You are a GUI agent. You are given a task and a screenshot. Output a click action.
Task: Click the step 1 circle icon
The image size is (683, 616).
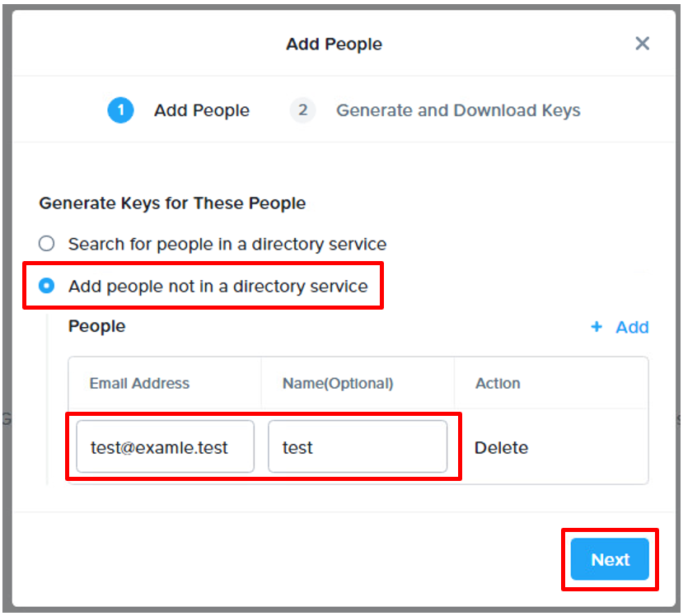coord(120,110)
